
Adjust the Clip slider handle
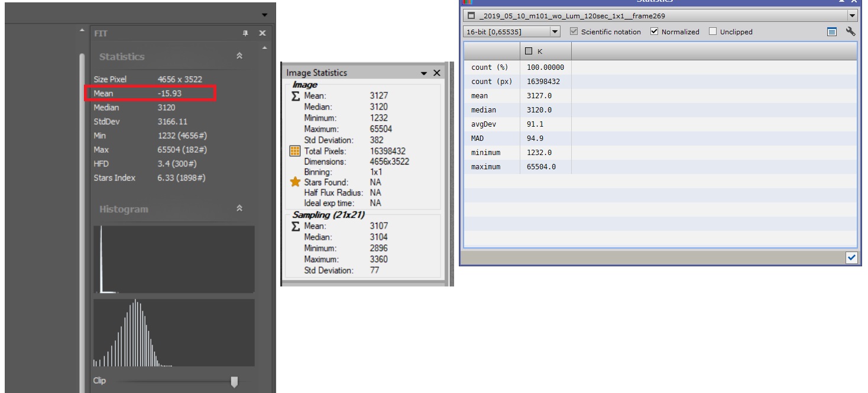(234, 381)
